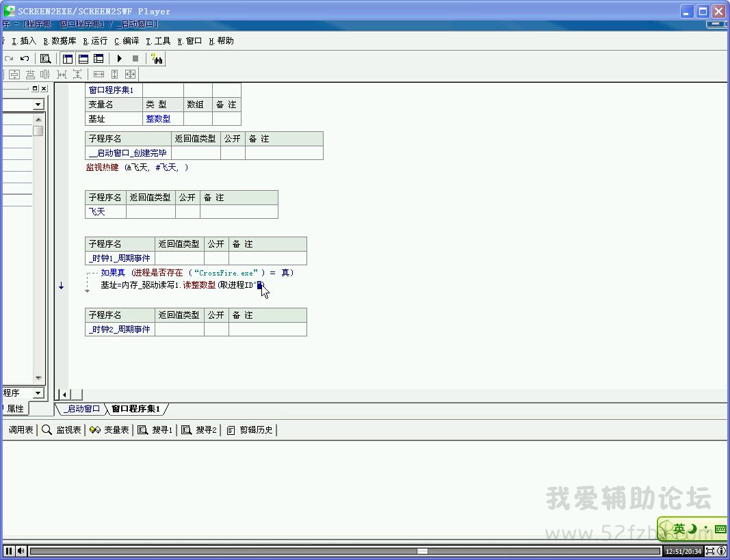Toggle the player fullscreen icon

(x=710, y=551)
